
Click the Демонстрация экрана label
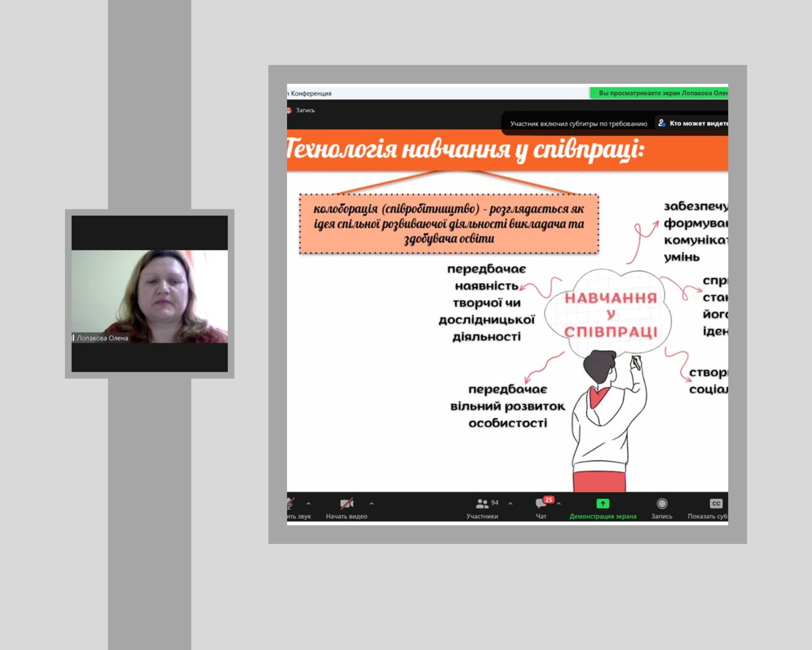603,516
